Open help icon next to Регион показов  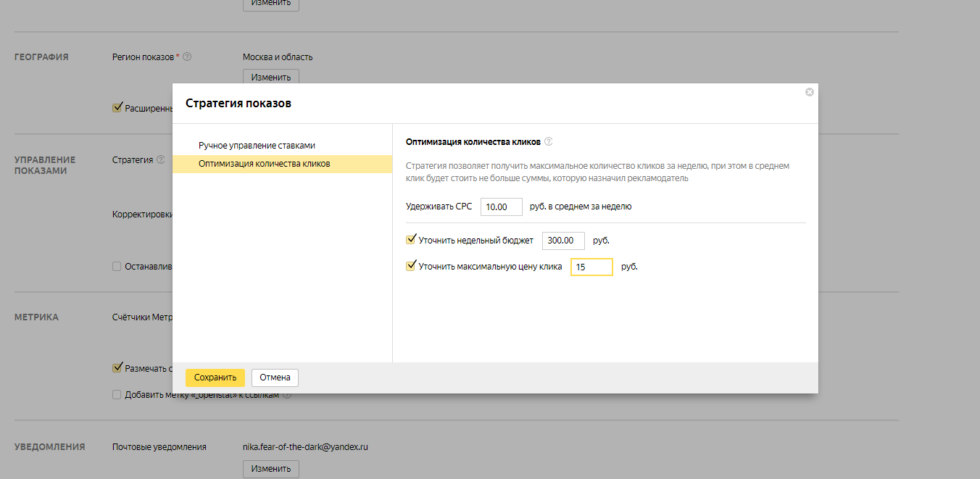coord(187,57)
